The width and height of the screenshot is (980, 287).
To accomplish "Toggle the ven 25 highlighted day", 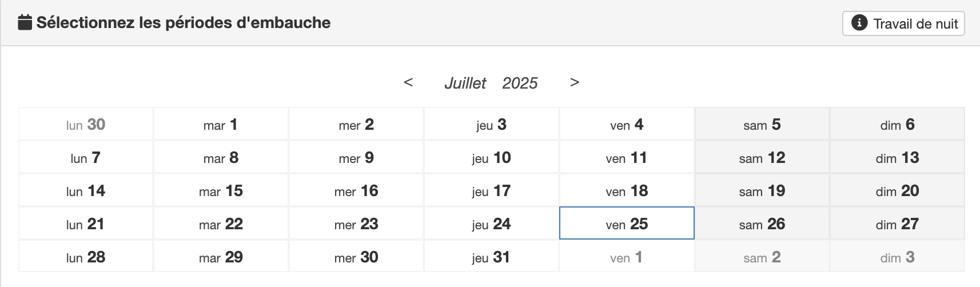I will [627, 223].
